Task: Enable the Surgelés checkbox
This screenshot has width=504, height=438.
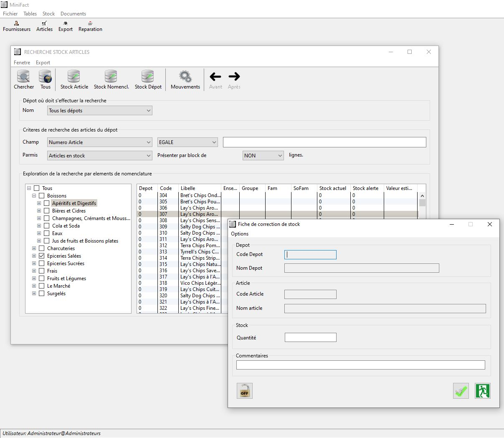Action: [x=42, y=294]
